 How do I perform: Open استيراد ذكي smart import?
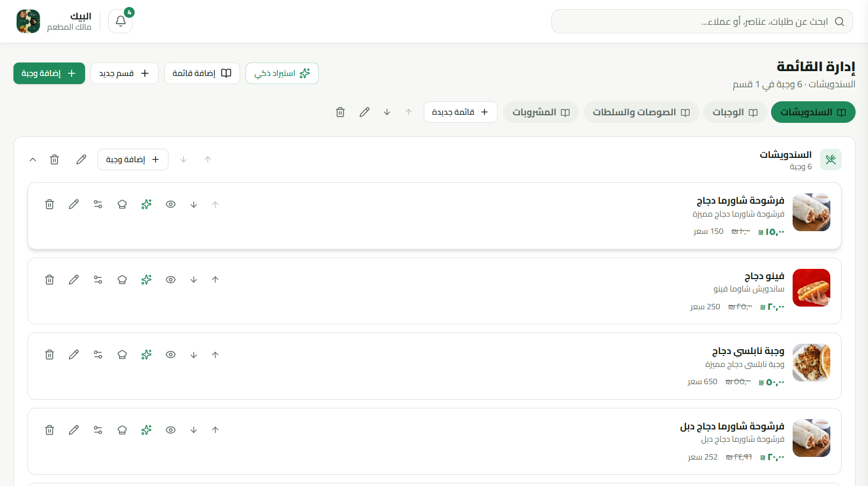(x=282, y=73)
